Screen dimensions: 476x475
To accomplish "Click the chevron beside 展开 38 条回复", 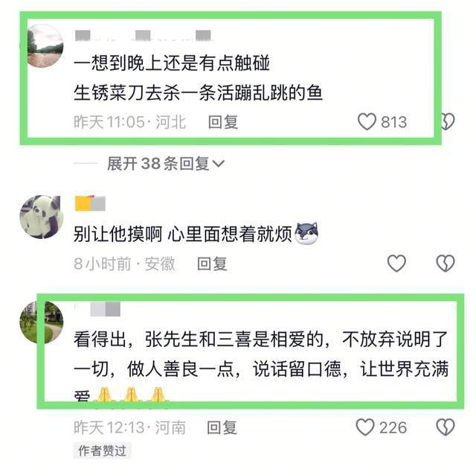I will (x=219, y=164).
